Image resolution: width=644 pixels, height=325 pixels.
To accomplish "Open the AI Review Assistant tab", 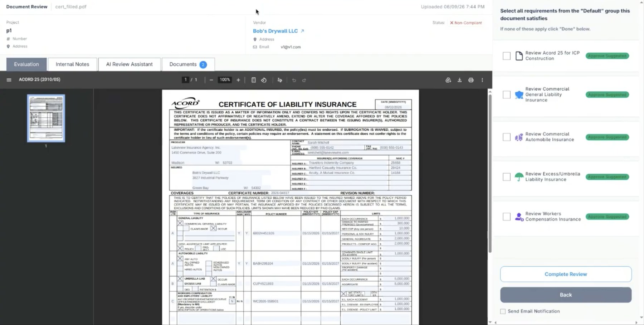I will click(129, 64).
